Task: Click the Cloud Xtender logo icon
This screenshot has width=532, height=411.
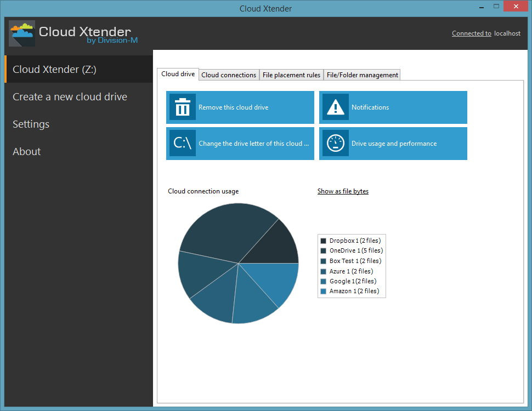Action: (x=22, y=33)
